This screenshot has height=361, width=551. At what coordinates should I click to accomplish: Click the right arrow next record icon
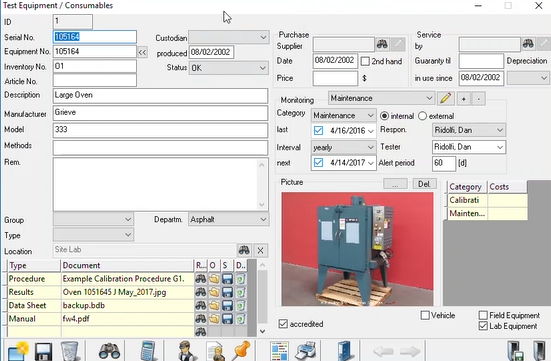(410, 351)
